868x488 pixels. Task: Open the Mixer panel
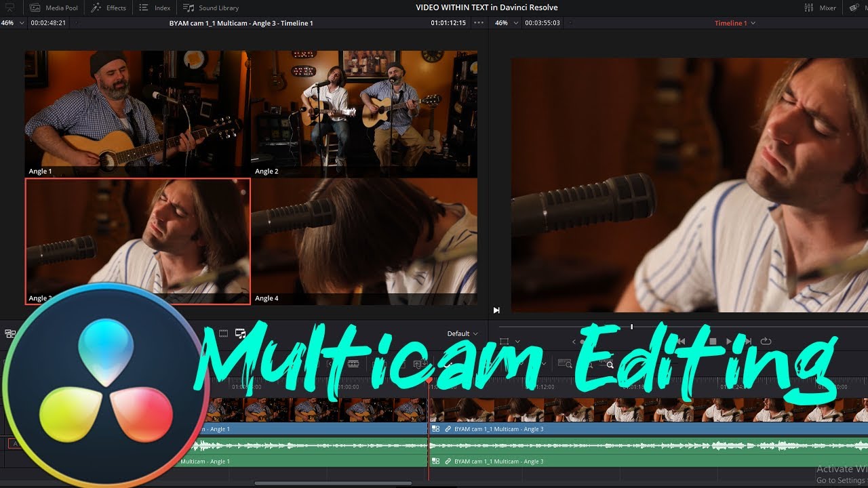pyautogui.click(x=820, y=7)
